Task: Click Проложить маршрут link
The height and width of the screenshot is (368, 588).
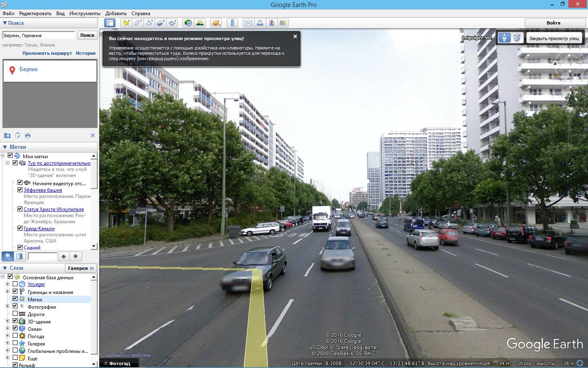Action: coord(47,53)
